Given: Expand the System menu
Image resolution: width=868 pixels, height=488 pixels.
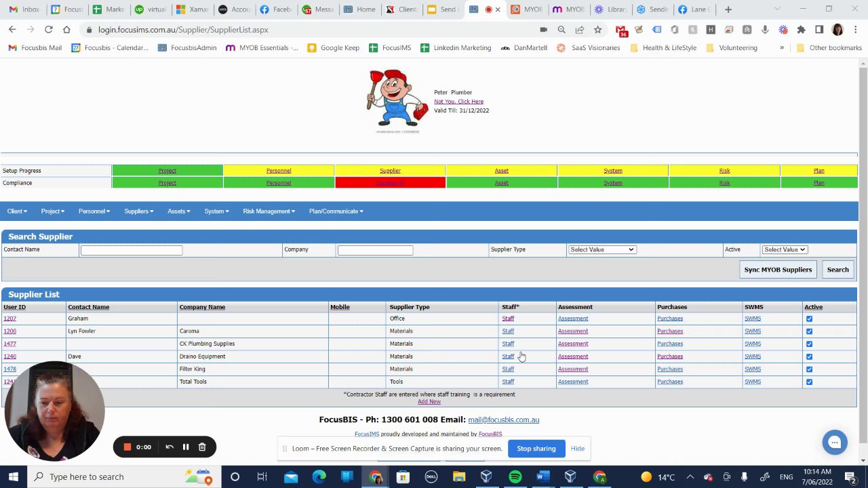Looking at the screenshot, I should click(x=217, y=211).
